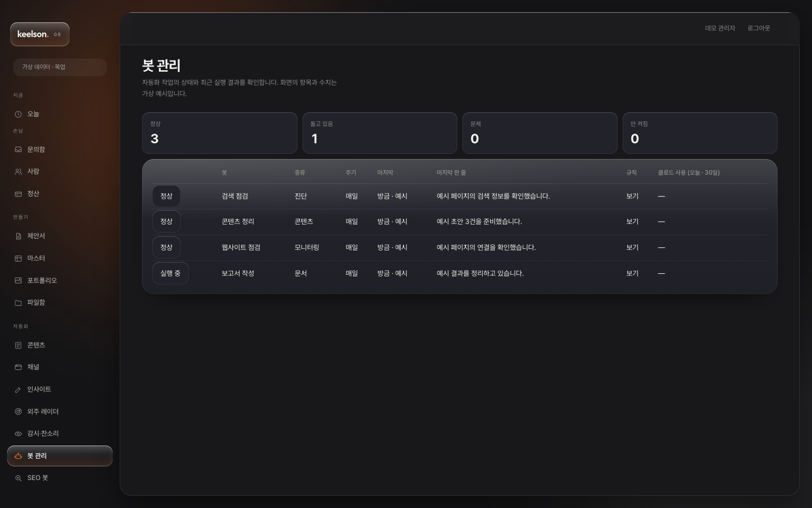Viewport: 812px width, 508px height.
Task: Click the 돌고 있음 summary card
Action: click(380, 133)
